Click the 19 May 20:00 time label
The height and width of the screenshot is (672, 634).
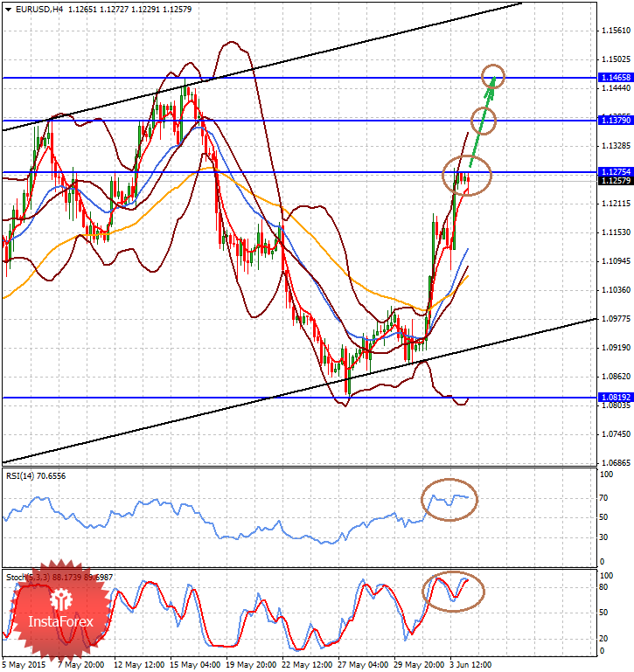[251, 665]
